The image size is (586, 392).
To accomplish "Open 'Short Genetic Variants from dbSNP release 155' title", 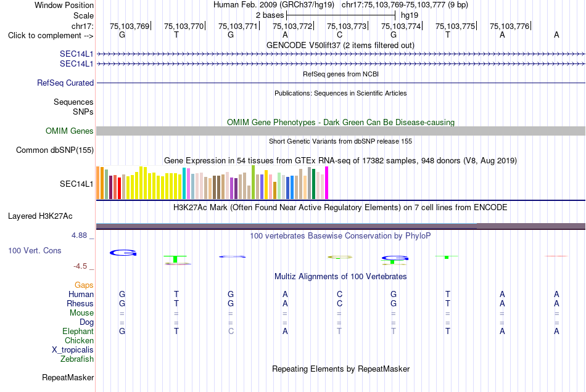I will (340, 141).
